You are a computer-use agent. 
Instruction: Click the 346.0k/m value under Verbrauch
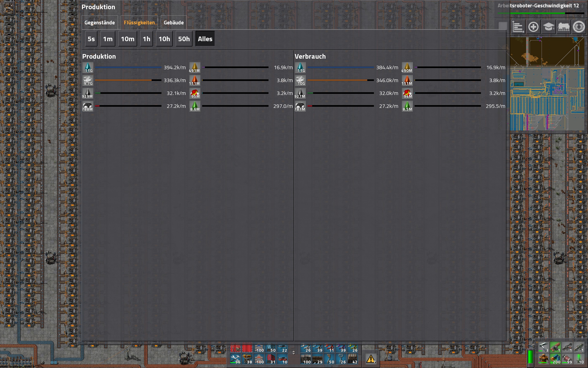coord(387,80)
